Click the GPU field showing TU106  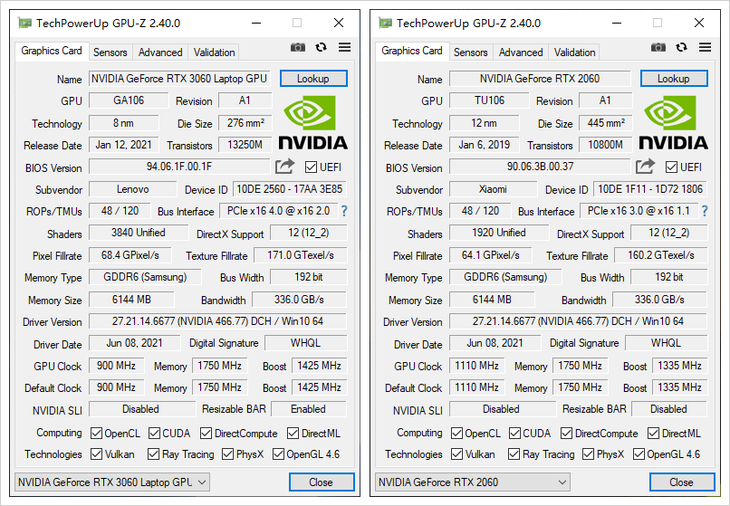click(x=489, y=101)
